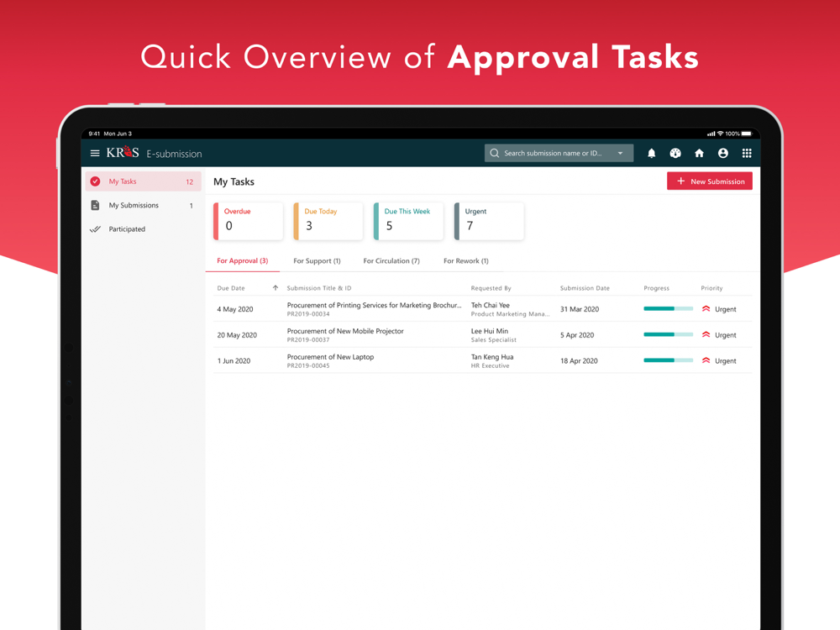The height and width of the screenshot is (630, 840).
Task: Open Procurement of New Laptop
Action: [x=330, y=357]
